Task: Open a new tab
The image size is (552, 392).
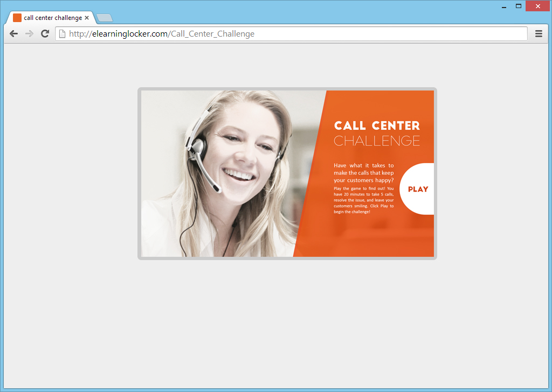Action: click(x=105, y=18)
